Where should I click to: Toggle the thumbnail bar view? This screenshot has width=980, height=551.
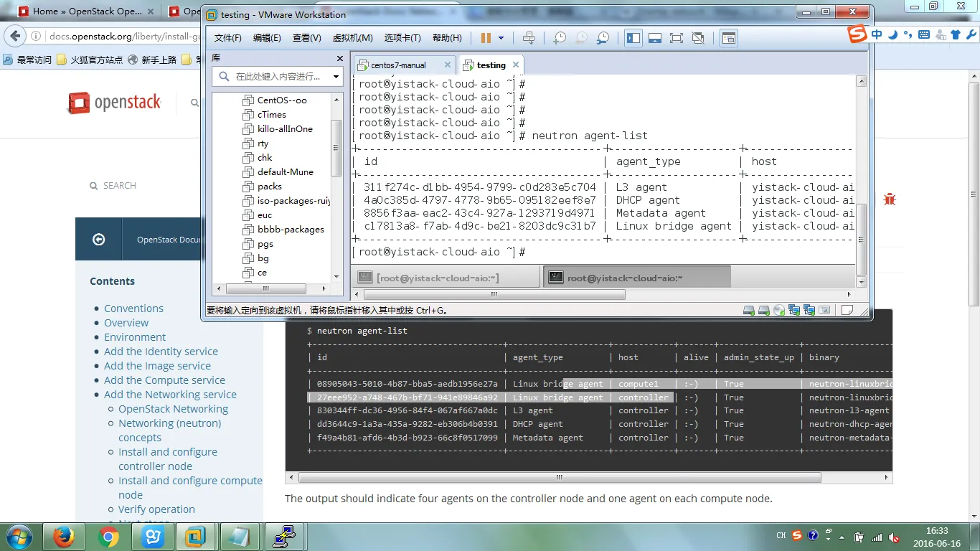click(x=655, y=38)
